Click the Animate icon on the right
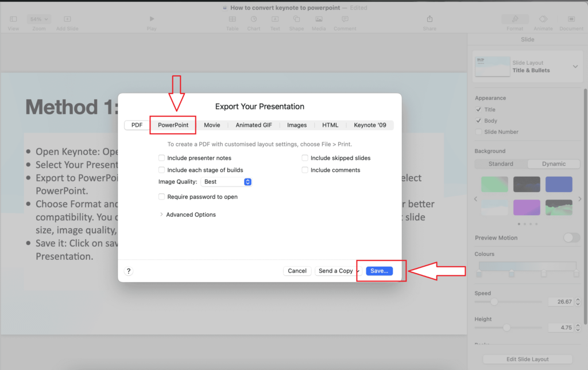This screenshot has width=588, height=370. tap(543, 19)
